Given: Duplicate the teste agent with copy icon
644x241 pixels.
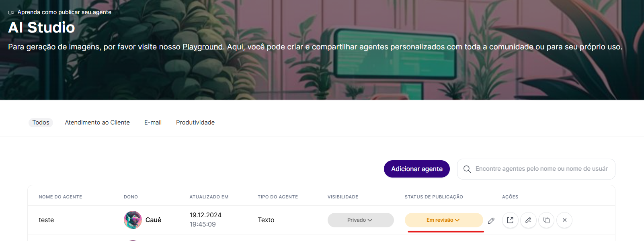Looking at the screenshot, I should tap(546, 220).
